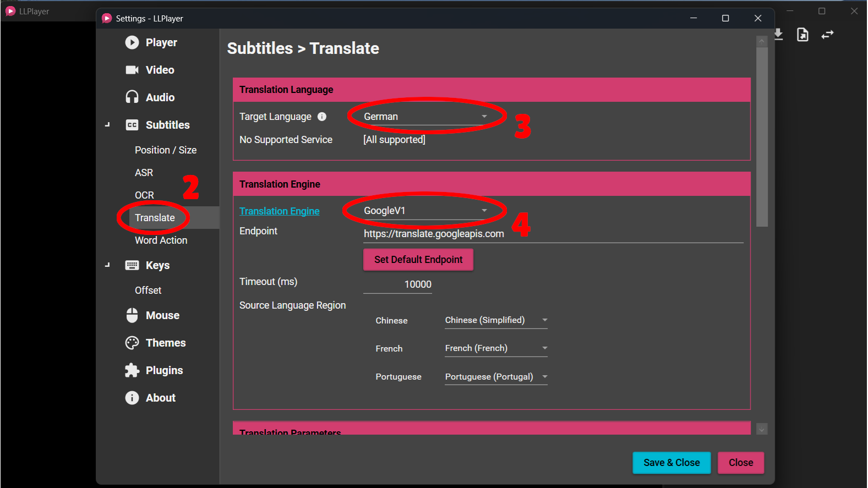Collapse the Subtitles tree section
The height and width of the screenshot is (488, 868).
click(107, 125)
